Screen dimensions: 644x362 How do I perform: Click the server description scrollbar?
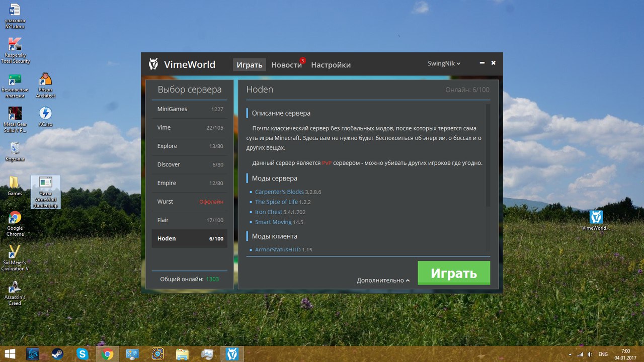click(x=488, y=155)
